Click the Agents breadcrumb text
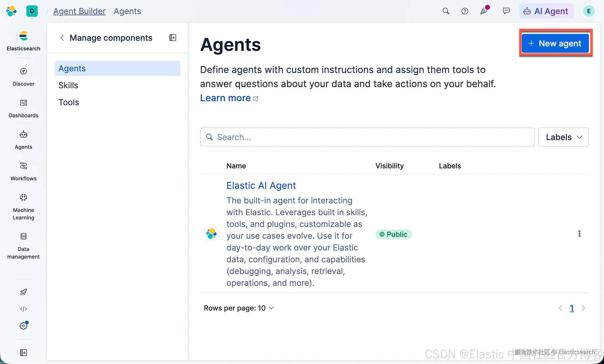 pos(127,11)
